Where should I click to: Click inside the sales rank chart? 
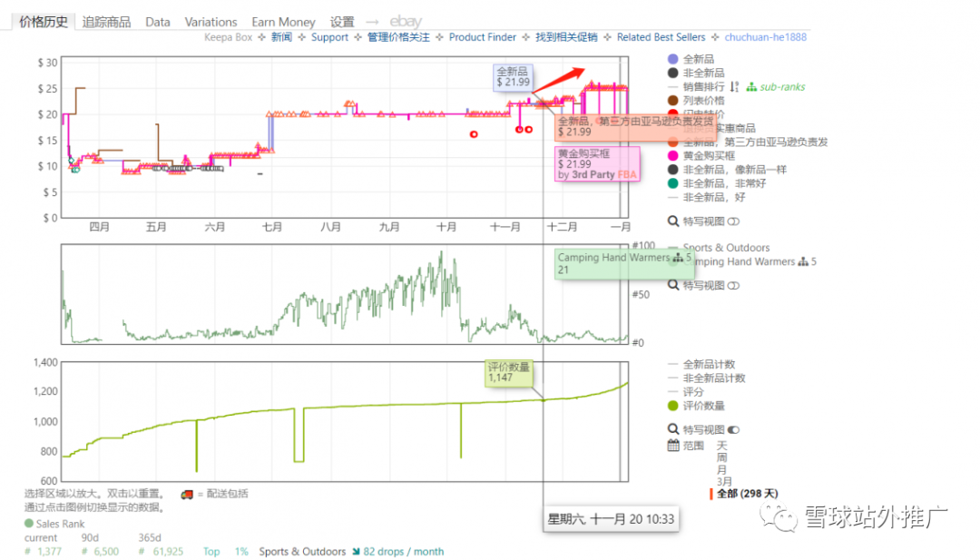[x=345, y=294]
